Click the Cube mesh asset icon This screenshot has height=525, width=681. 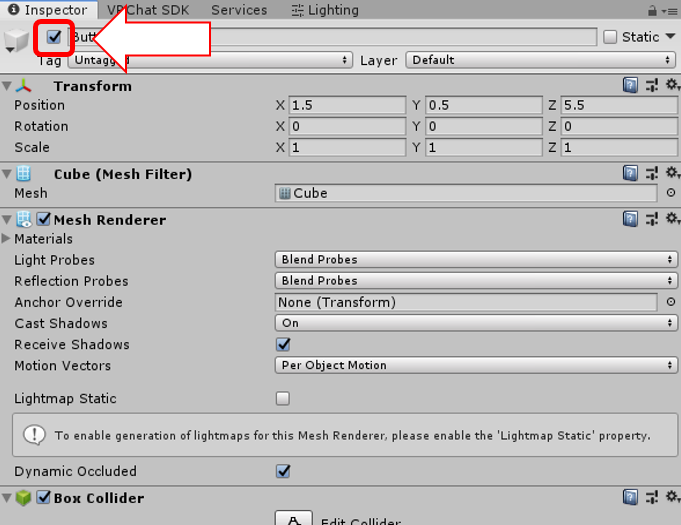285,193
